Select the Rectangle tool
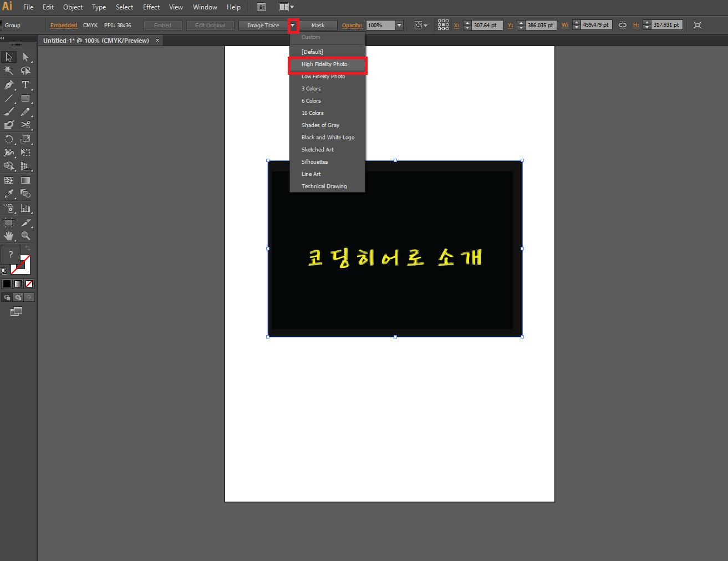Image resolution: width=728 pixels, height=561 pixels. [x=26, y=98]
